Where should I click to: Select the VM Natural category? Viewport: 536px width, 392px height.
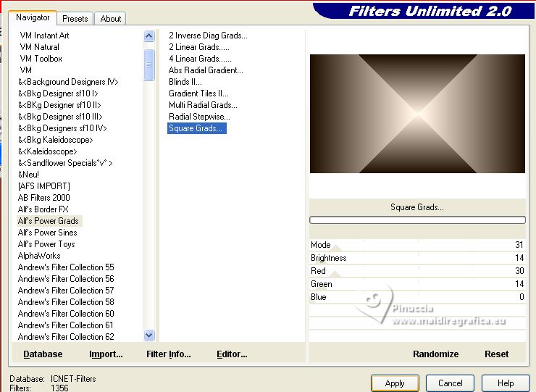coord(39,47)
